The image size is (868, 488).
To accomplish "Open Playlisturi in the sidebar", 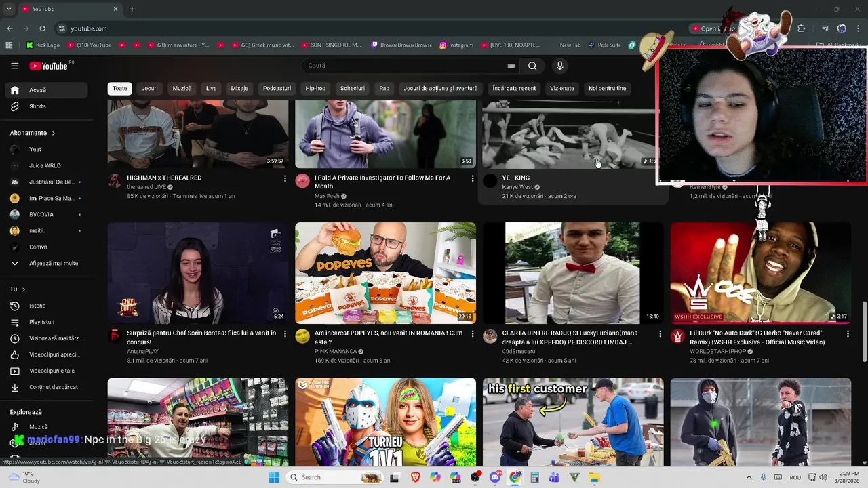I will tap(45, 322).
